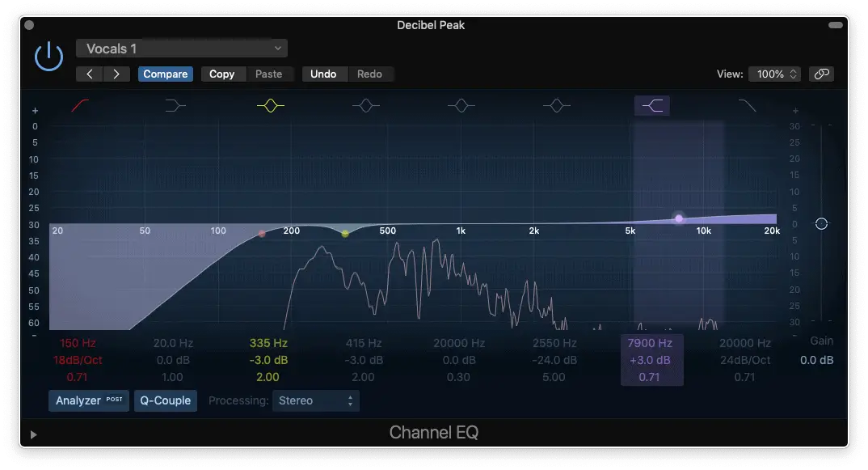Select the purple 7900 Hz control point
The height and width of the screenshot is (470, 868).
(x=679, y=219)
